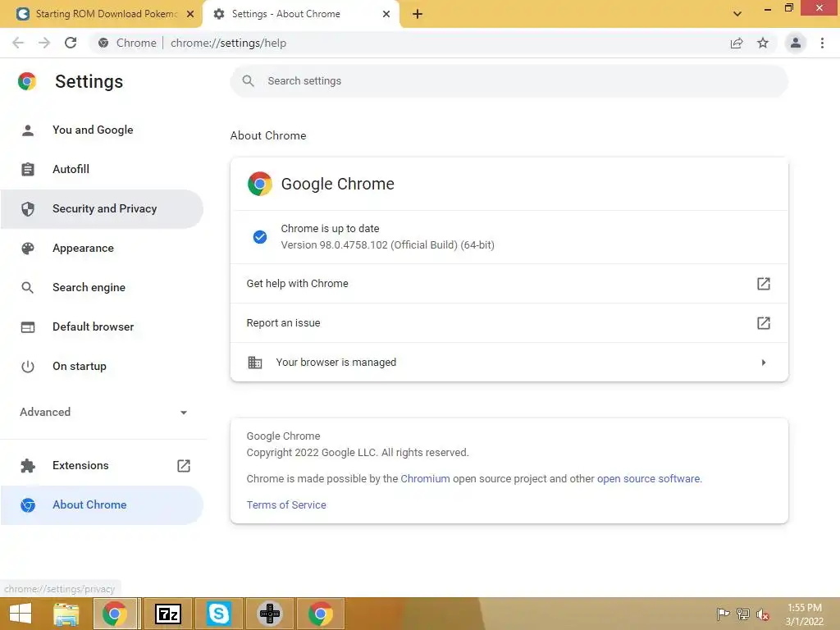Open Search engine settings
Viewport: 840px width, 630px height.
coord(102,288)
